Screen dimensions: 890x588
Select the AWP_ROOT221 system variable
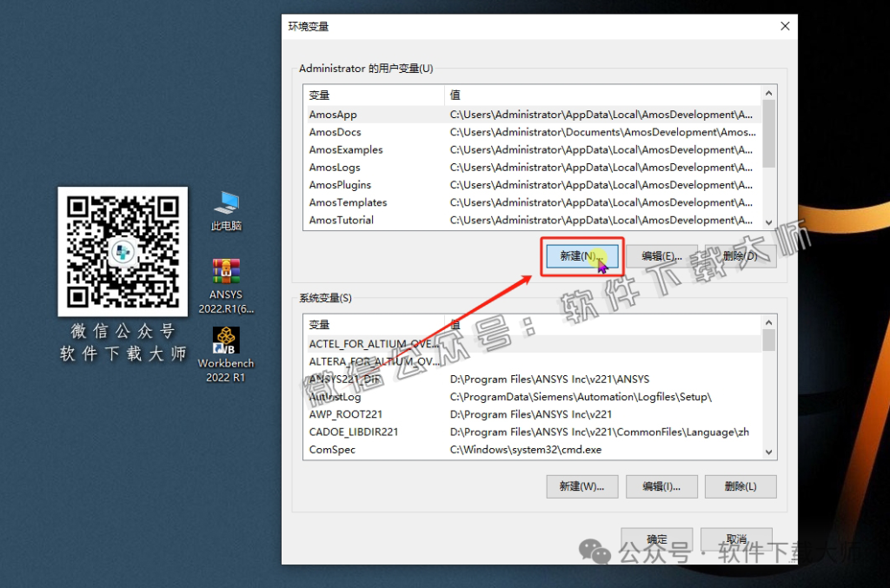pos(346,414)
